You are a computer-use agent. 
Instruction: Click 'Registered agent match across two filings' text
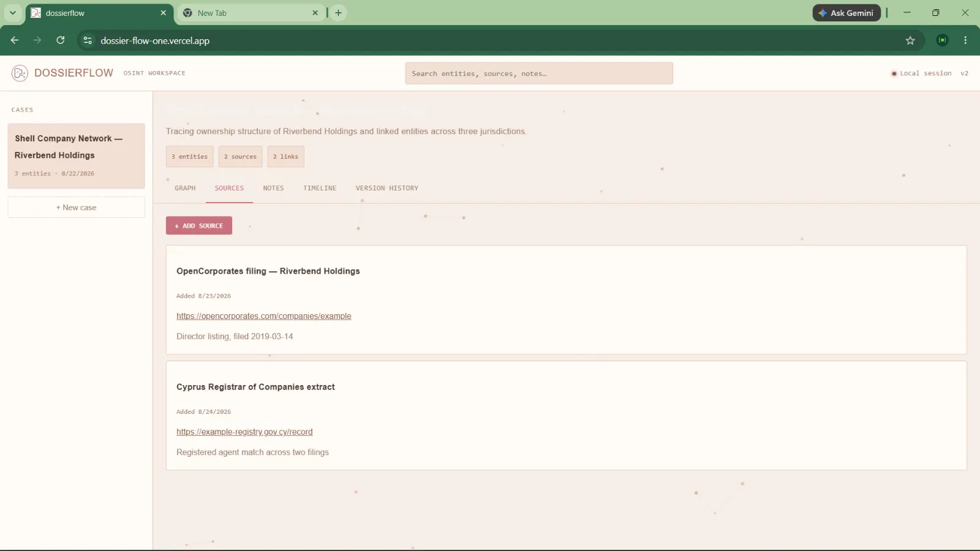pos(252,452)
